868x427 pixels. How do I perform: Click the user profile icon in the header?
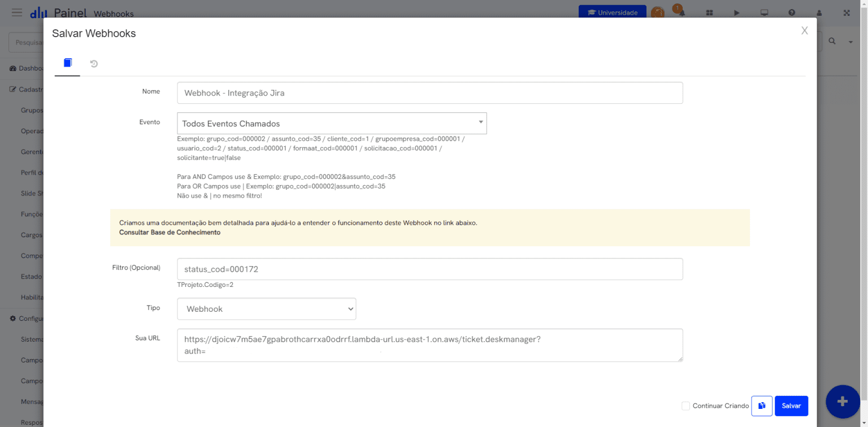pyautogui.click(x=819, y=12)
